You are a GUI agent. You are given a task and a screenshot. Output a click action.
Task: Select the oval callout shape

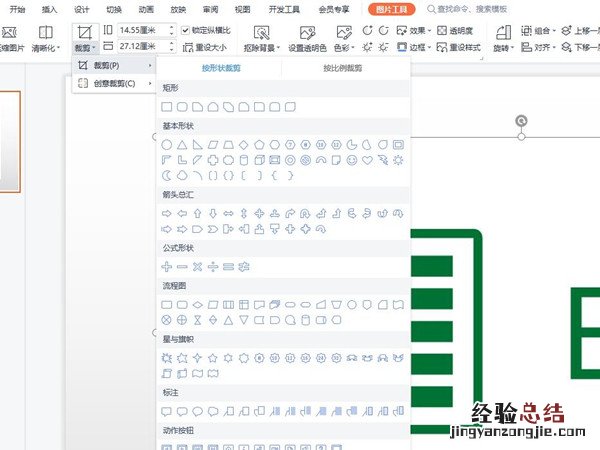[x=198, y=410]
